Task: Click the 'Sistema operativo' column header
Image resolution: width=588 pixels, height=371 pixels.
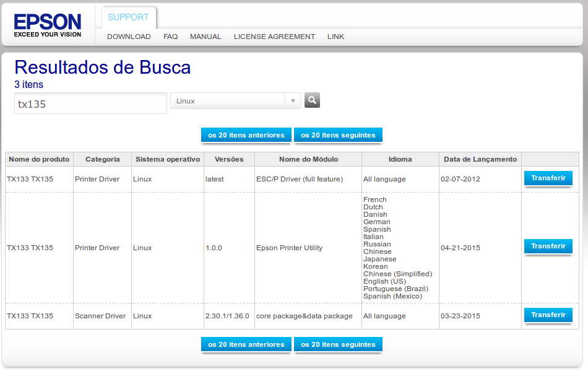Action: click(x=168, y=159)
